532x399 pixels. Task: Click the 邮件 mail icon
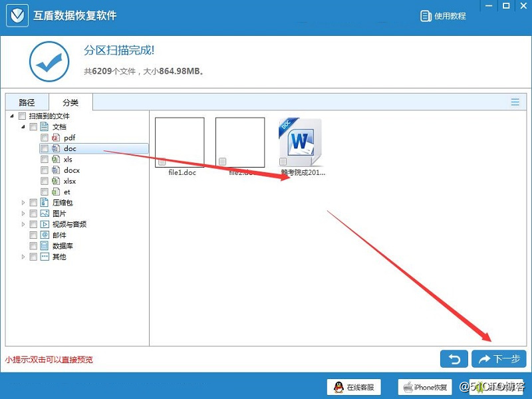click(45, 235)
